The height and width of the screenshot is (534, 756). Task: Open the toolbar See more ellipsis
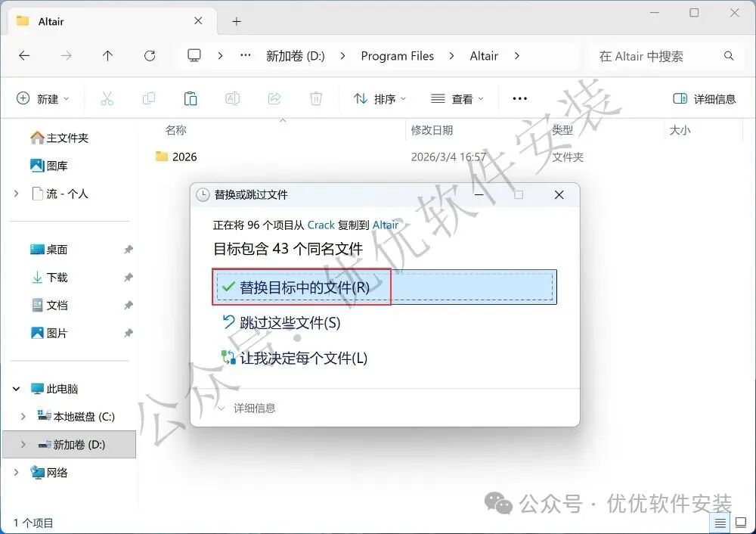tap(520, 99)
